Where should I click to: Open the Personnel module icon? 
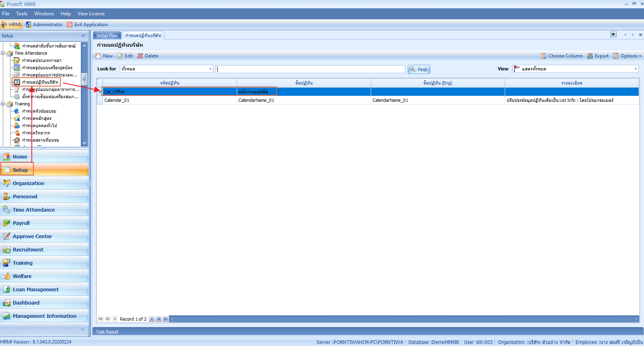click(x=6, y=196)
